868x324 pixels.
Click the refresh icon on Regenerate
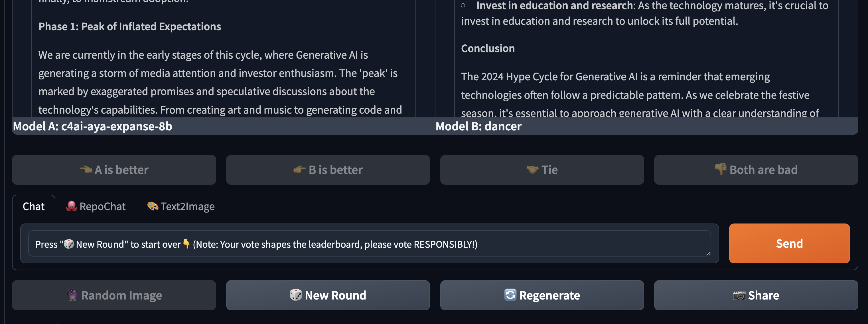(510, 295)
